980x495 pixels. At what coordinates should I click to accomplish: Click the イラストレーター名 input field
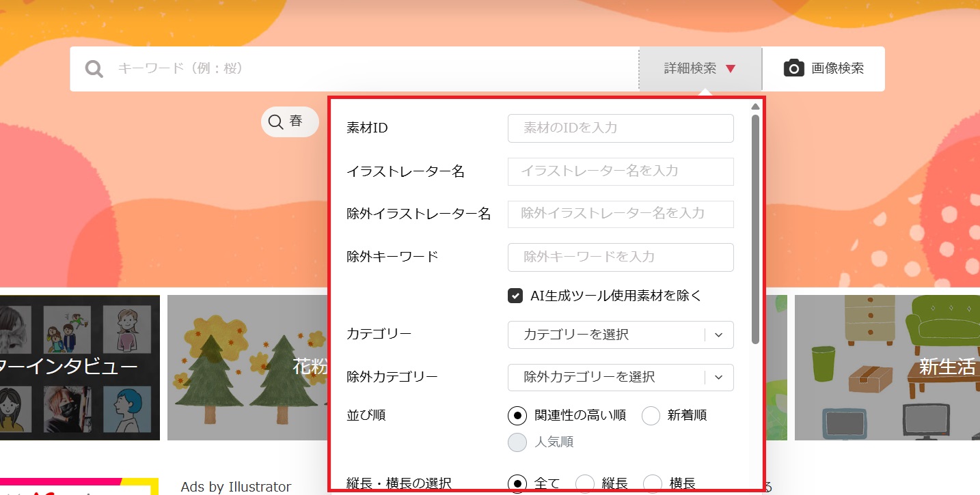[x=620, y=171]
